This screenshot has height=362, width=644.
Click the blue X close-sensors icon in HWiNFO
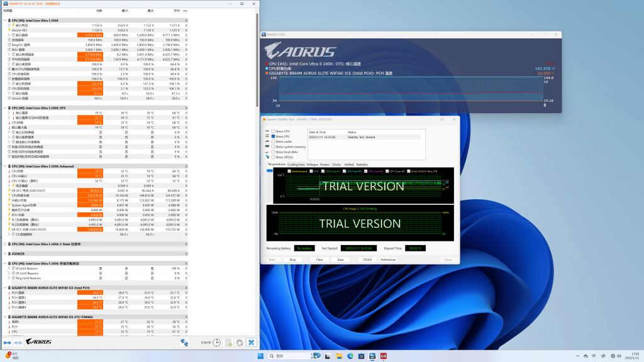tap(252, 343)
